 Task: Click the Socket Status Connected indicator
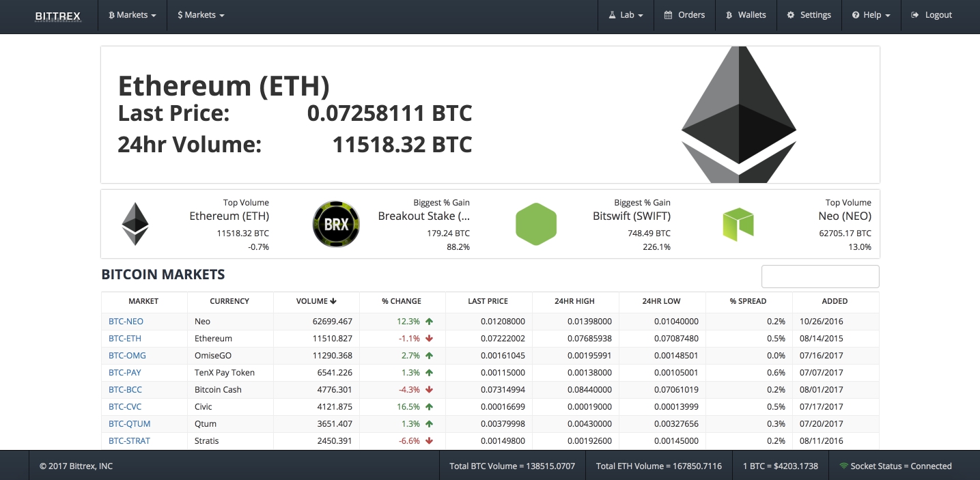pos(895,466)
